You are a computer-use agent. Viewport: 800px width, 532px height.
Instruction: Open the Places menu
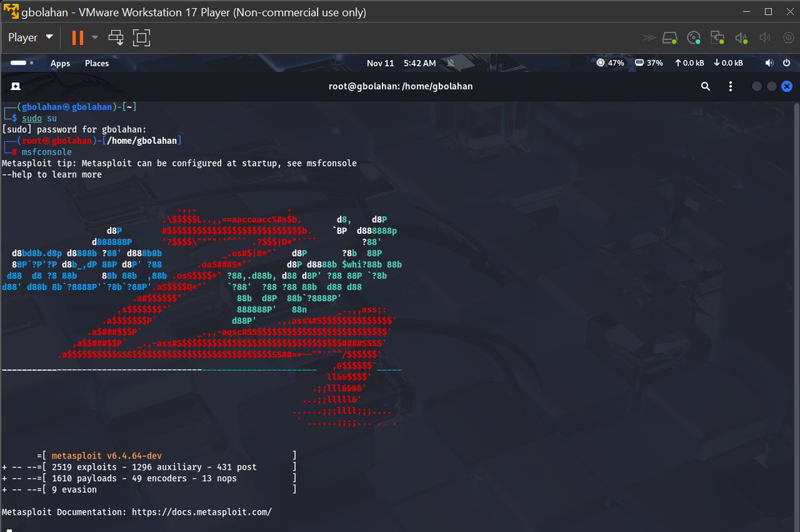[97, 63]
